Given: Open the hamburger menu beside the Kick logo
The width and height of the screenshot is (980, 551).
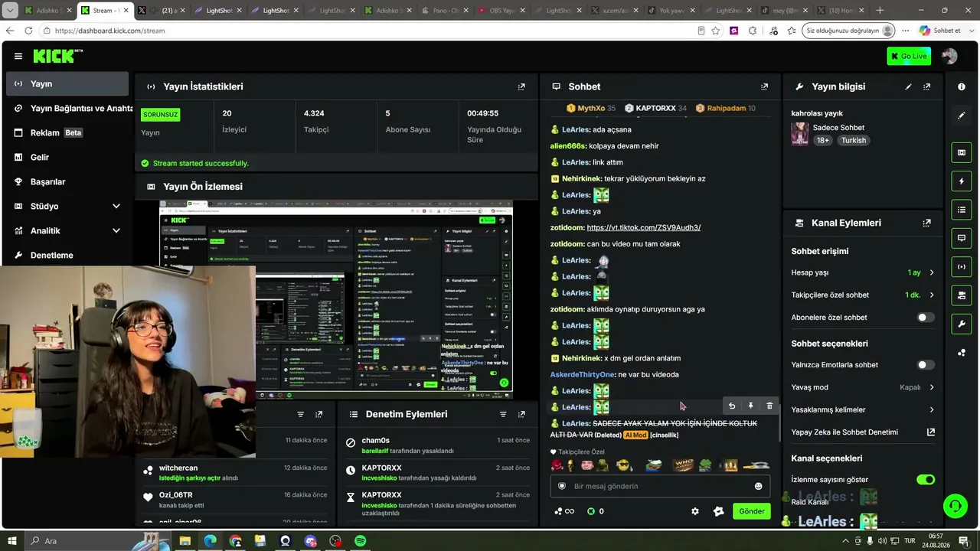Looking at the screenshot, I should pyautogui.click(x=18, y=56).
